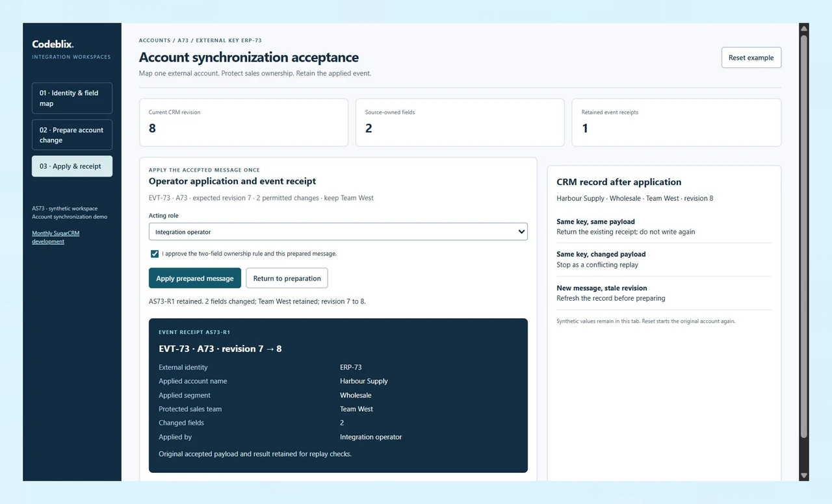Click the Source-owned fields card
The image size is (832, 504).
click(x=460, y=122)
